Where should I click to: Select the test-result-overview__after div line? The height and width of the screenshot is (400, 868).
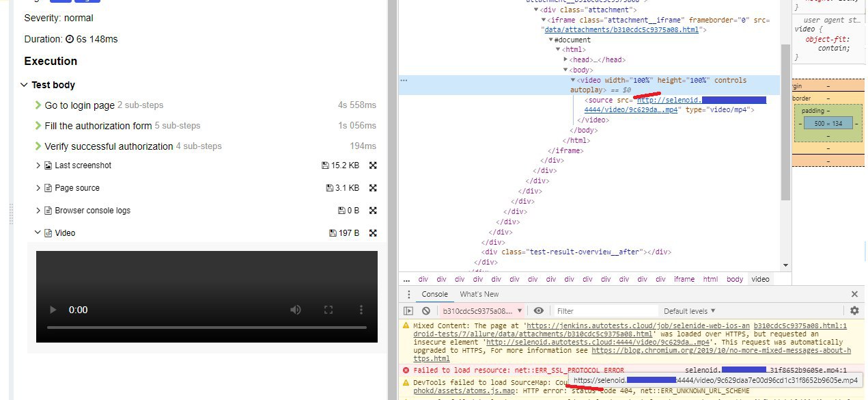coord(576,252)
